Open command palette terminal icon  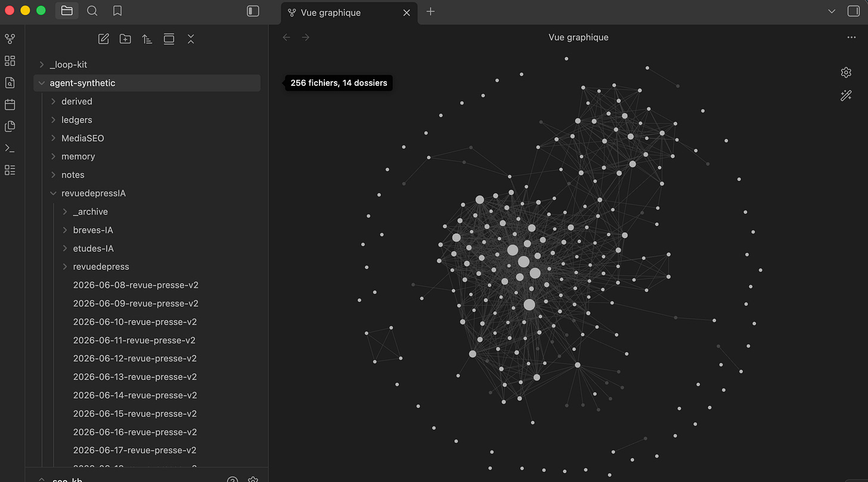pyautogui.click(x=10, y=148)
